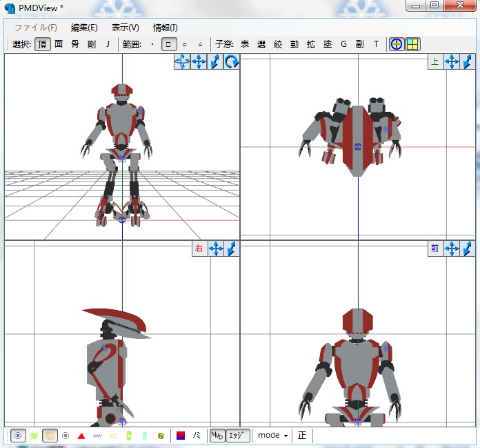Toggle the orange hatched wireframe display icon
Image resolution: width=480 pixels, height=448 pixels.
[x=50, y=436]
